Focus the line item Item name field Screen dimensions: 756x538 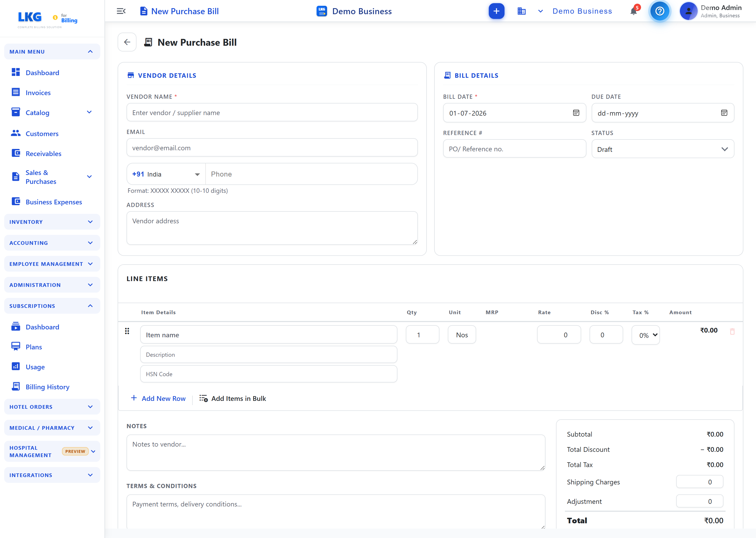pos(269,335)
